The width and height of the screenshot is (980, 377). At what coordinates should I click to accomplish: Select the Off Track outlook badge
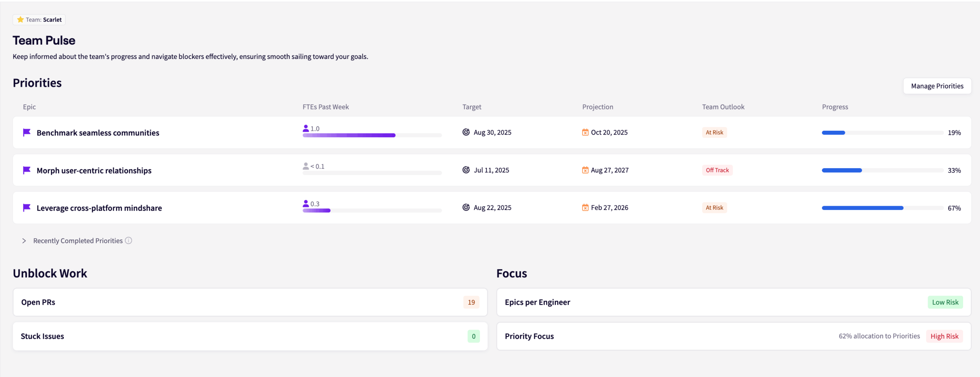(x=717, y=170)
